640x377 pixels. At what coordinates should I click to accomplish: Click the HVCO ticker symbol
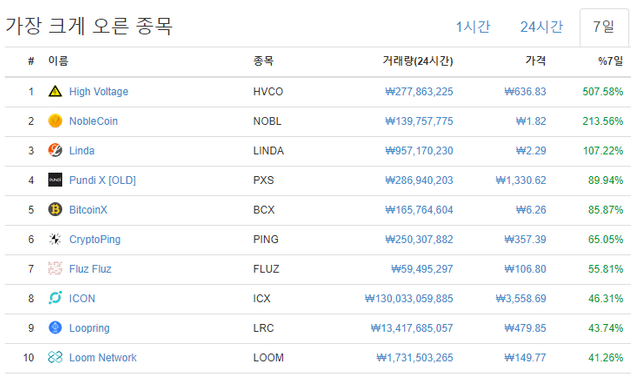(x=268, y=91)
